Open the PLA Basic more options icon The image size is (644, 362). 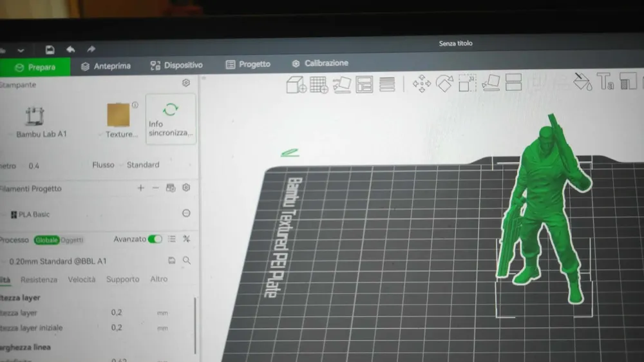(x=186, y=213)
